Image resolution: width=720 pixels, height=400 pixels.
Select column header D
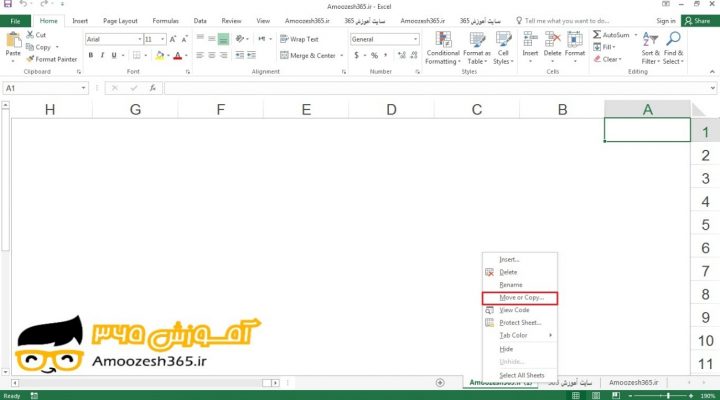pos(391,109)
